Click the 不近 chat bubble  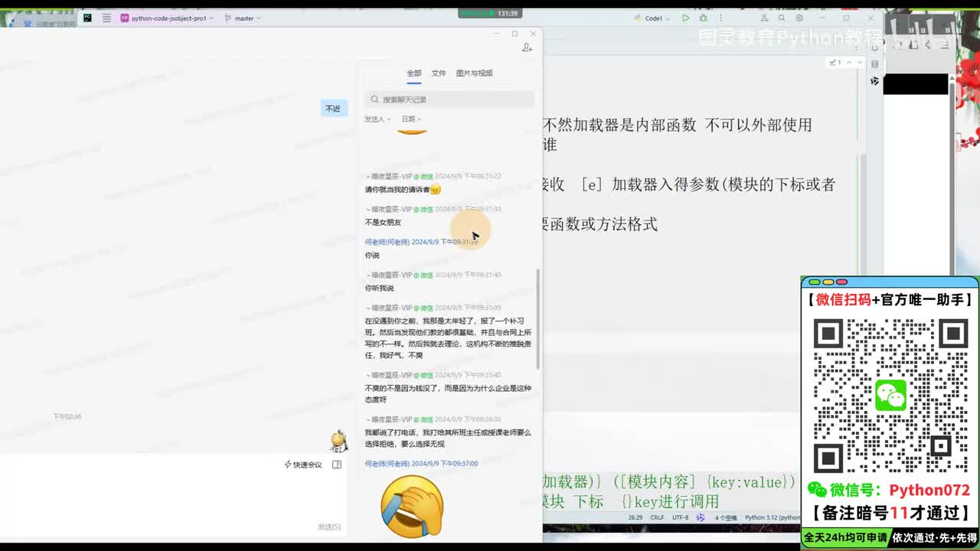click(x=333, y=109)
